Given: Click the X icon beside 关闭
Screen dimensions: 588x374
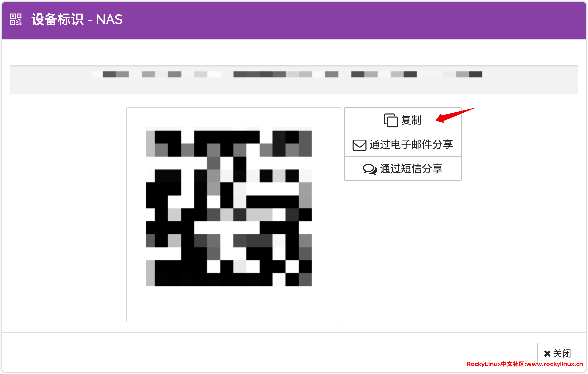Looking at the screenshot, I should tap(547, 354).
